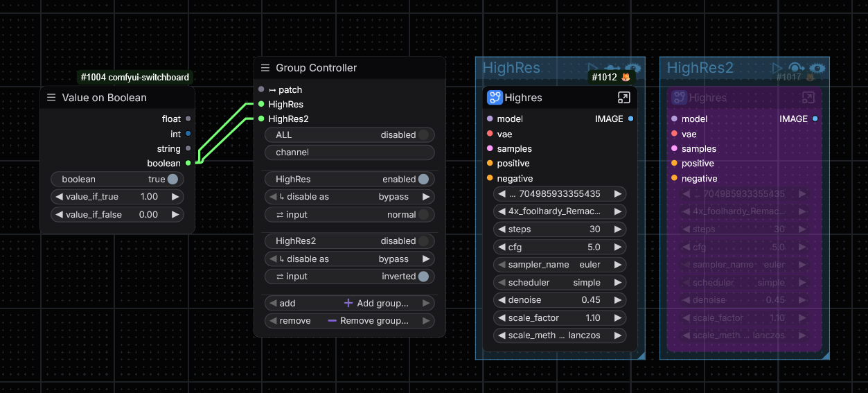This screenshot has height=393, width=868.
Task: Click the IMAGE output socket on purple Highres node
Action: coord(815,119)
